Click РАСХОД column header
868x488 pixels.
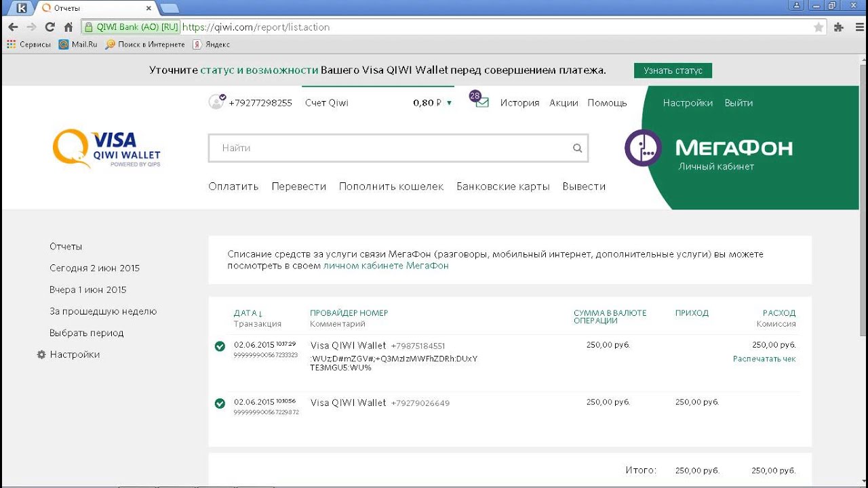point(779,313)
